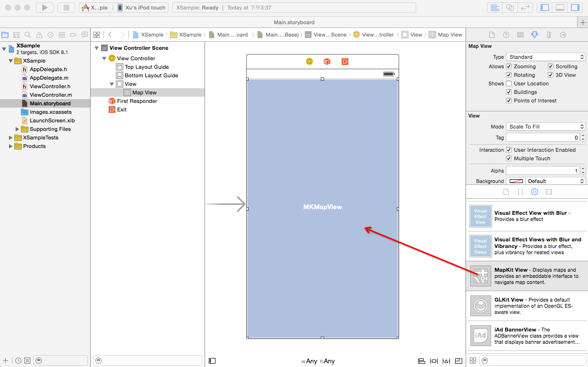588x367 pixels.
Task: Click the Tag input field
Action: pos(542,138)
